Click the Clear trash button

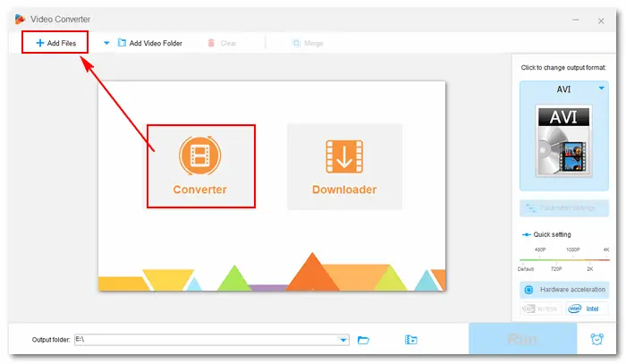coord(223,43)
